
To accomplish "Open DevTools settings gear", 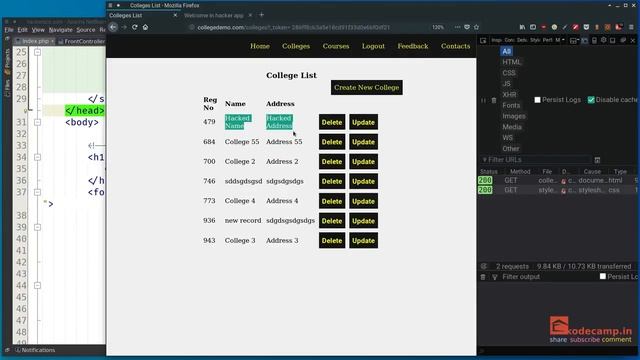I will [x=604, y=40].
